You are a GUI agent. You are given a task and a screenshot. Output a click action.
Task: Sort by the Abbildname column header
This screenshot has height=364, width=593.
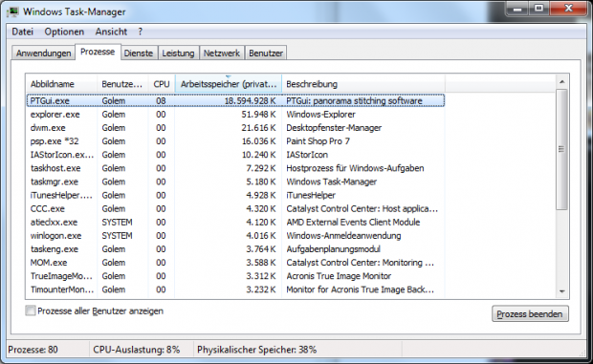point(61,84)
